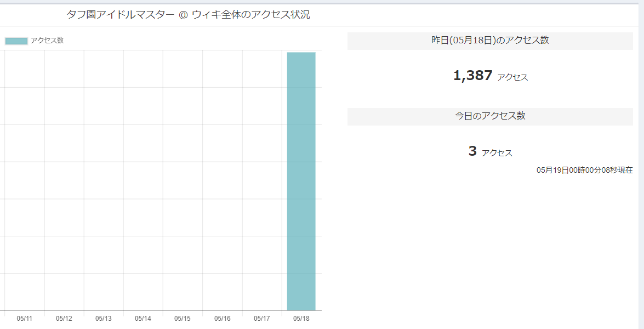Click the vertical scrollbar on the right edge
This screenshot has width=644, height=329.
pyautogui.click(x=641, y=164)
